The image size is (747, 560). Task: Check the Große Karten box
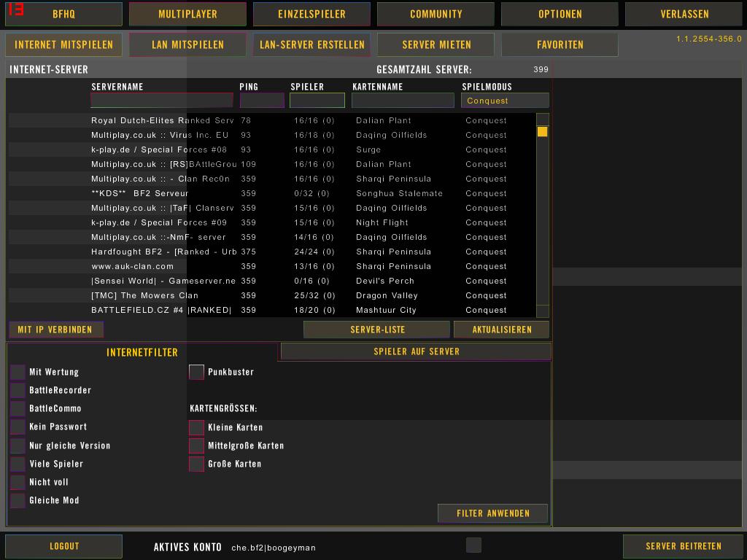pyautogui.click(x=196, y=464)
